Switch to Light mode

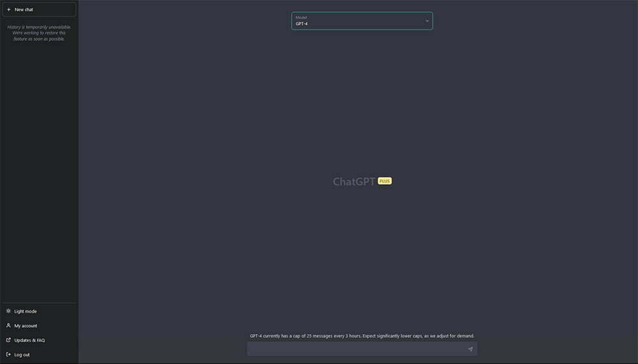click(26, 311)
